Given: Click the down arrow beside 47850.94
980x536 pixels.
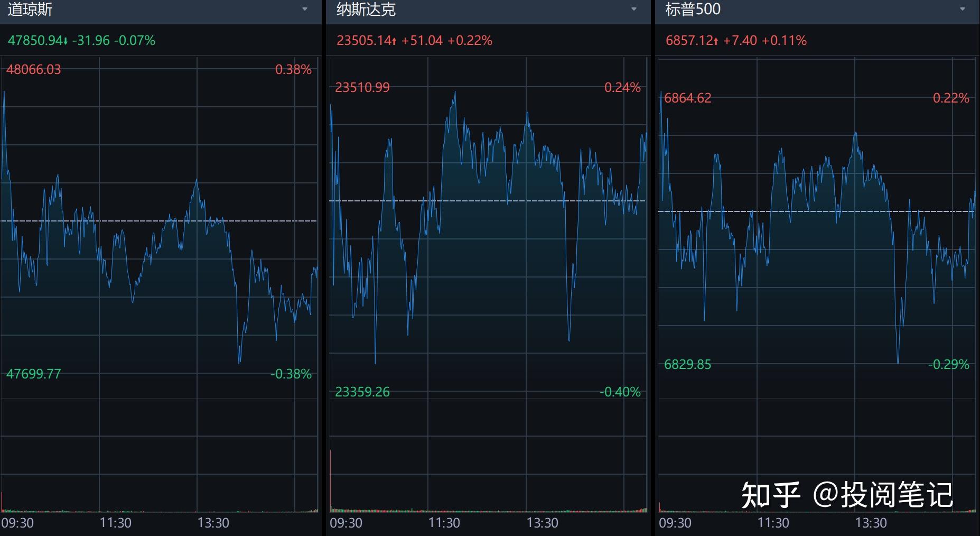Looking at the screenshot, I should tap(66, 40).
